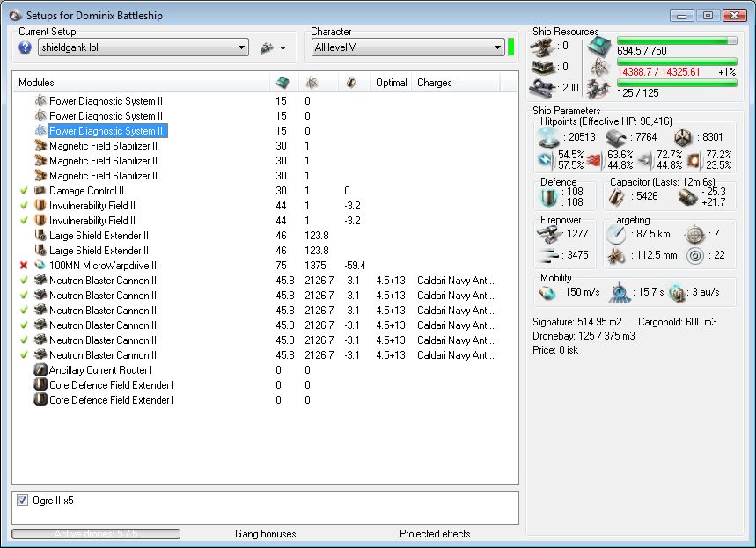Click the capacitor column header icon

coord(351,83)
